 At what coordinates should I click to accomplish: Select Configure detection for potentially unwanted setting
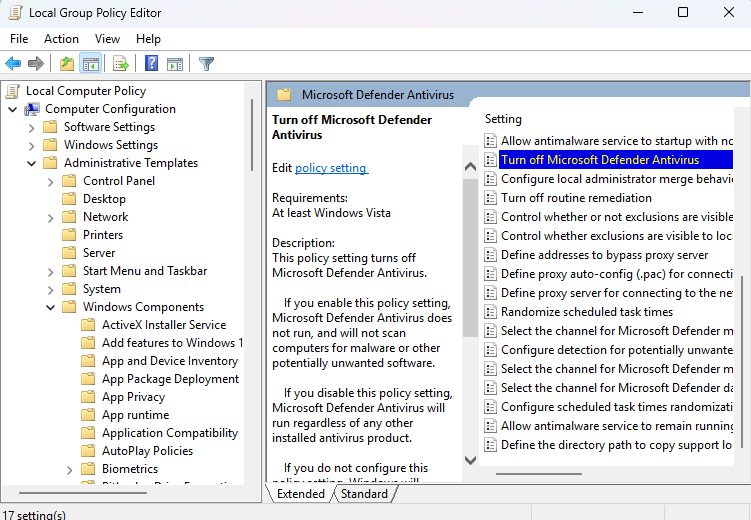(617, 350)
